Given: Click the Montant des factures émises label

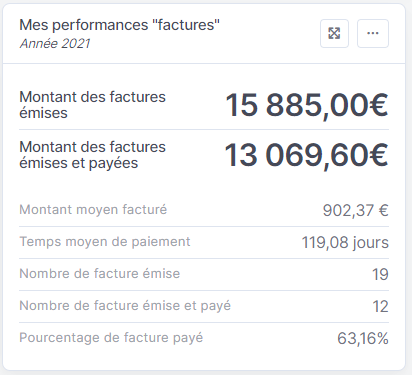Looking at the screenshot, I should click(x=92, y=105).
